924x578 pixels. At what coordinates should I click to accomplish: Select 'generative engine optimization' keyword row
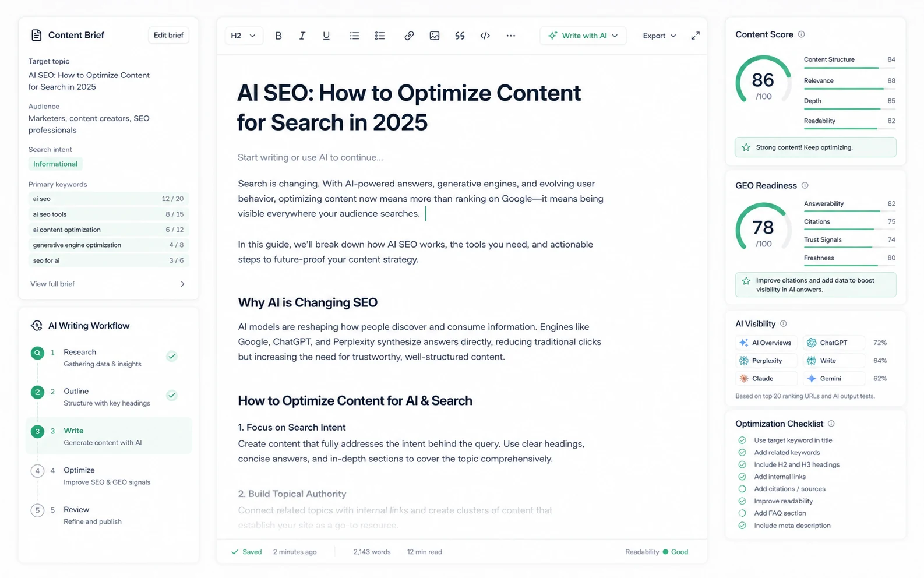(x=108, y=245)
